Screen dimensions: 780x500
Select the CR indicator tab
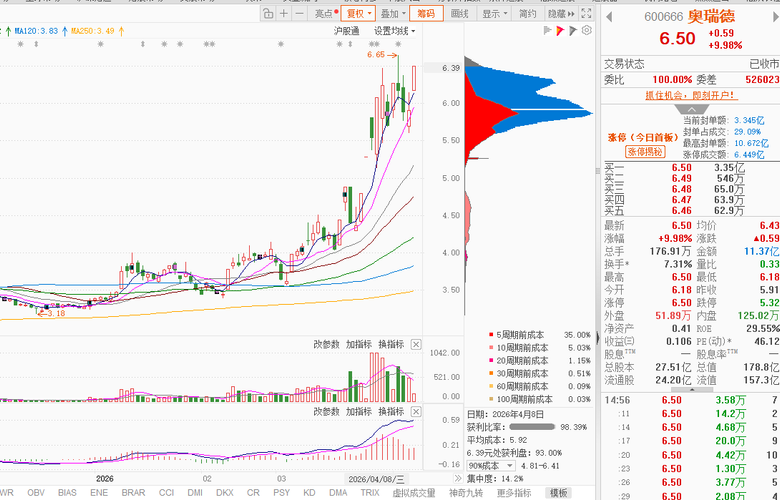click(253, 493)
